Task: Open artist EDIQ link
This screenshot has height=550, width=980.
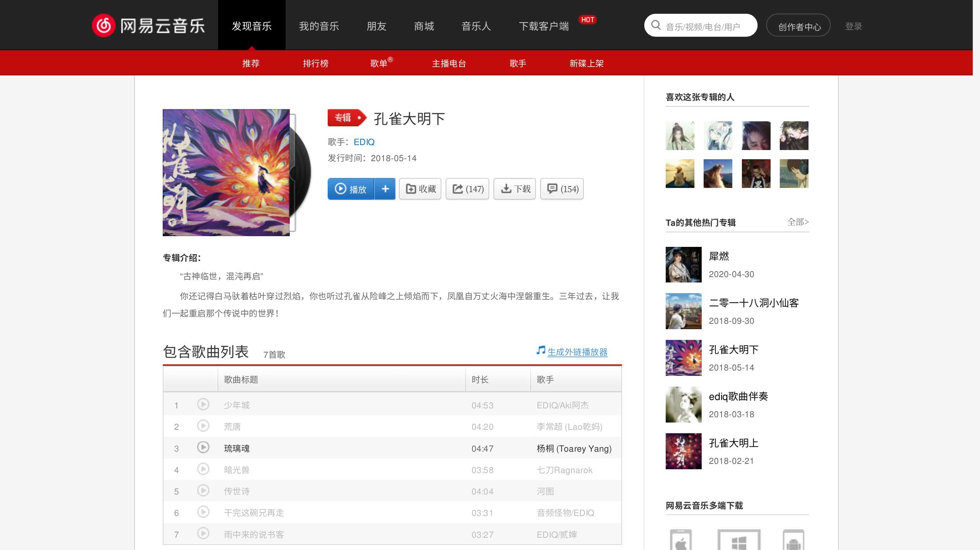Action: pyautogui.click(x=364, y=142)
